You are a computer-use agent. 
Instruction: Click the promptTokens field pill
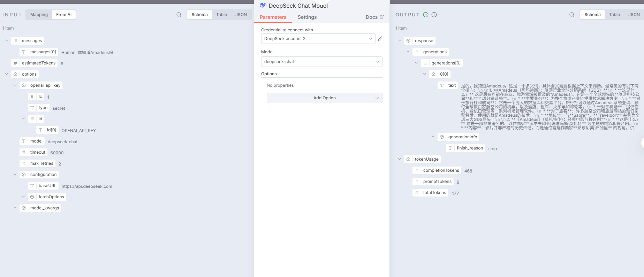[x=433, y=182]
